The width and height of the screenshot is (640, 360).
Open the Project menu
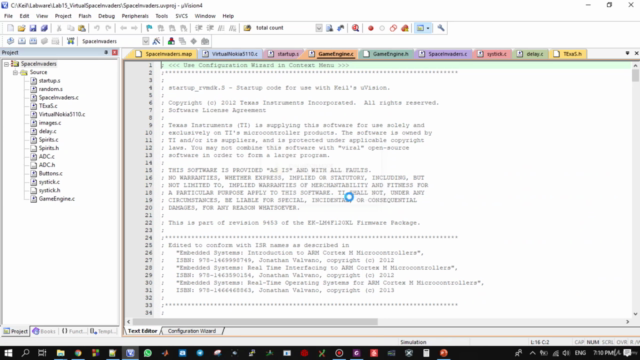point(63,16)
